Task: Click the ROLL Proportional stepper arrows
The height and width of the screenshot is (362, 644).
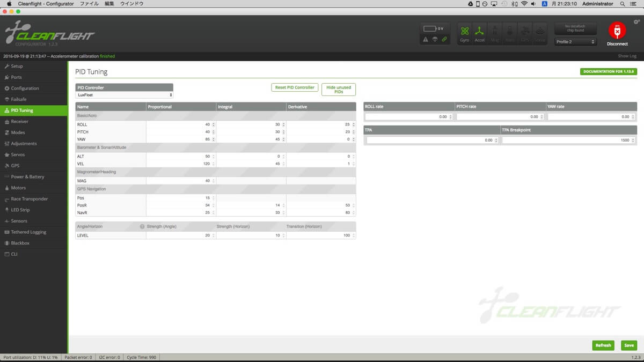Action: click(x=214, y=124)
